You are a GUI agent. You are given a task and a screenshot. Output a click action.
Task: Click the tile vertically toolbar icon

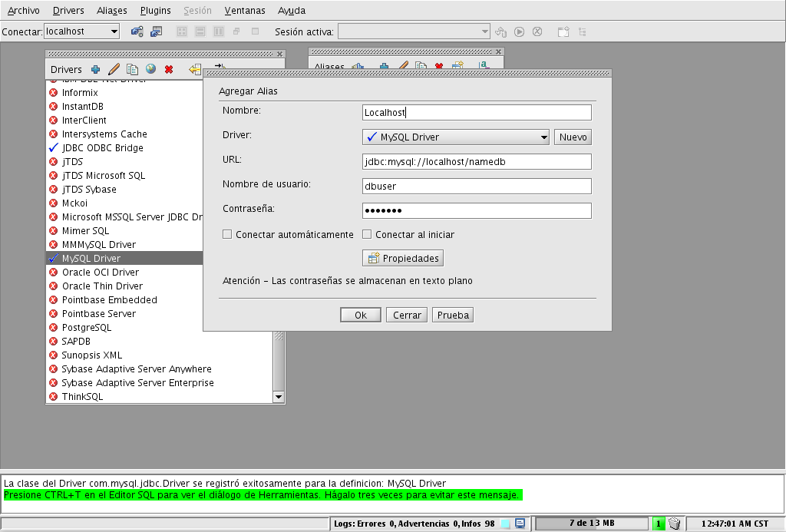tap(219, 31)
